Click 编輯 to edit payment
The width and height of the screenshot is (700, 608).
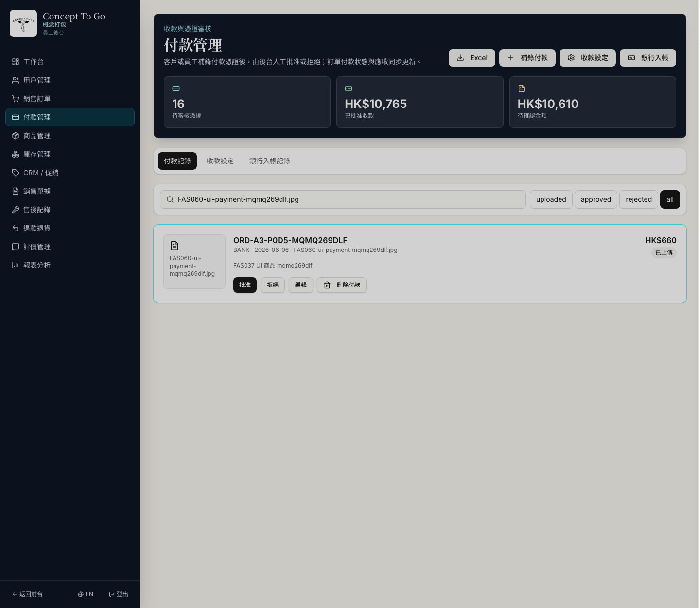coord(301,285)
